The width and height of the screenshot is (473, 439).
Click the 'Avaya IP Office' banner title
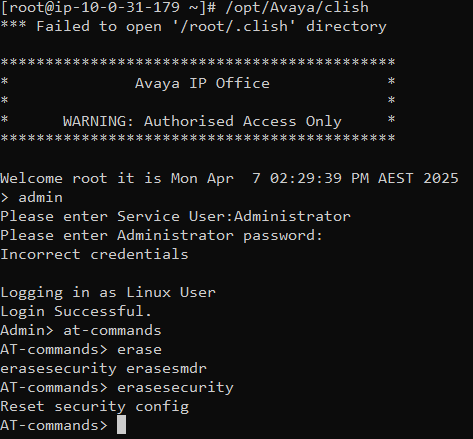click(202, 83)
